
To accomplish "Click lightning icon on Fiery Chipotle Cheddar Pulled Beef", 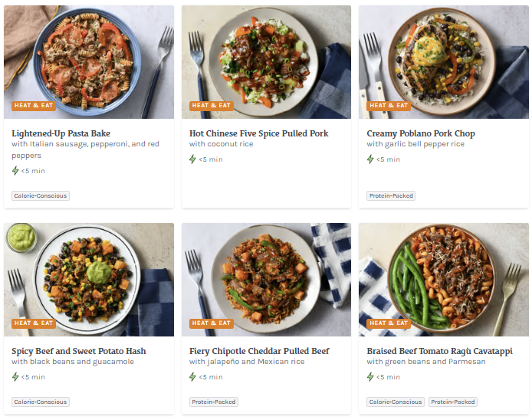I will click(x=193, y=377).
